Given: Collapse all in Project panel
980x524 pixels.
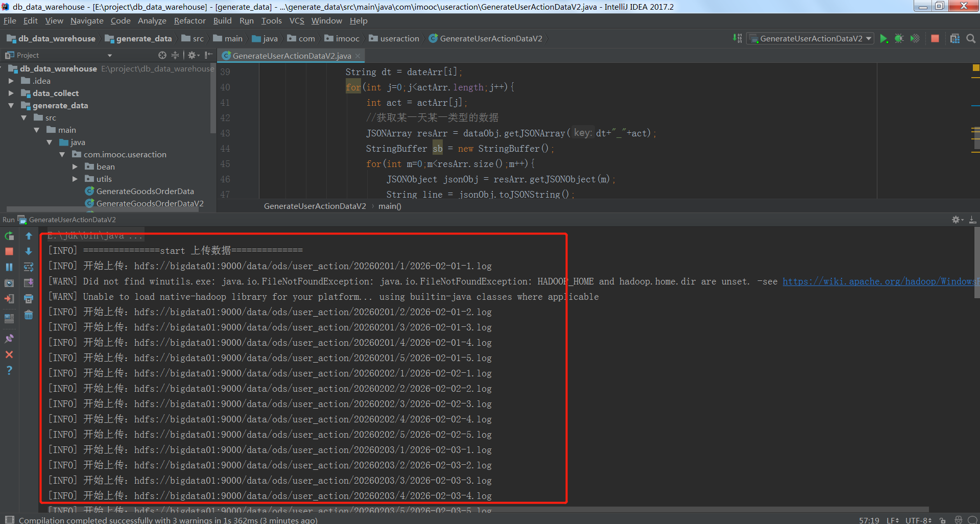Looking at the screenshot, I should pyautogui.click(x=175, y=55).
